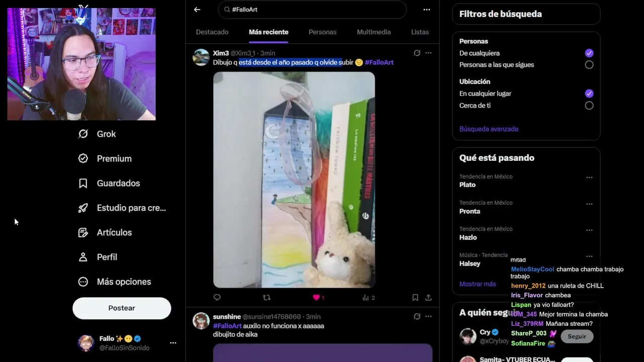
Task: Open options for the Plato trend
Action: pos(589,177)
